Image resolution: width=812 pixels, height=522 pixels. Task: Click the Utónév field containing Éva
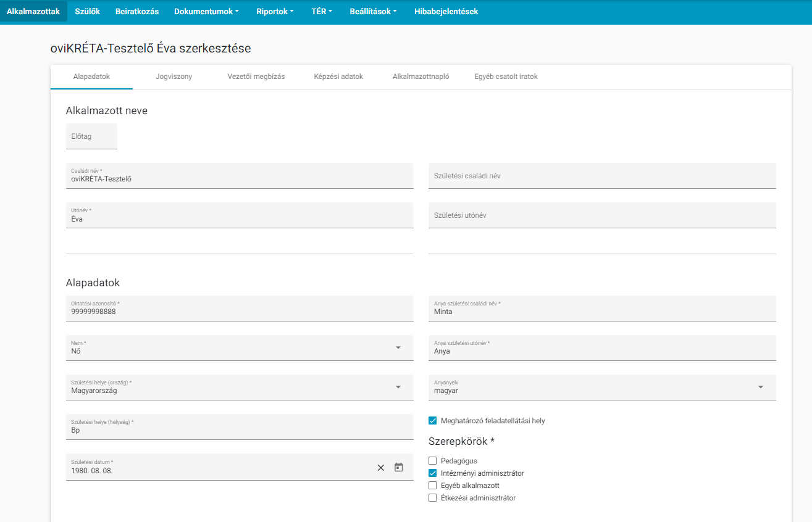pyautogui.click(x=240, y=215)
